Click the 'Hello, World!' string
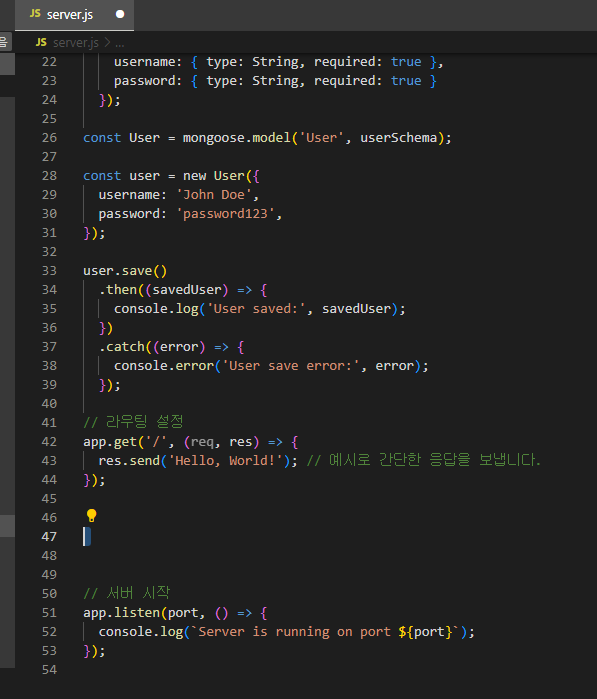597x699 pixels. point(225,461)
